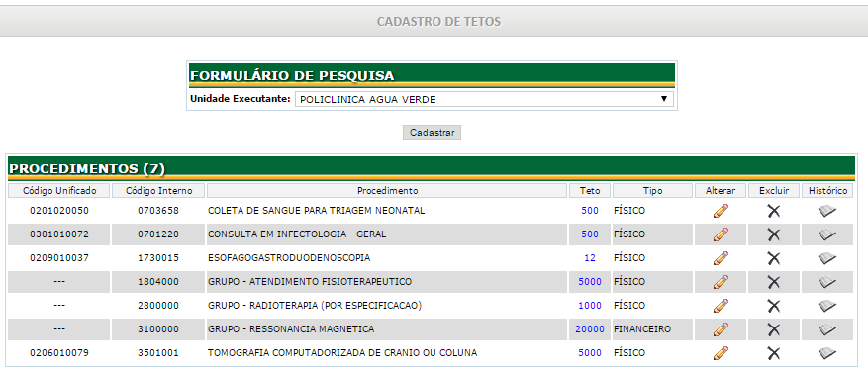The image size is (868, 374).
Task: Open history of ATENDIMENTO FISIOTERAPEUTICO group
Action: click(827, 282)
